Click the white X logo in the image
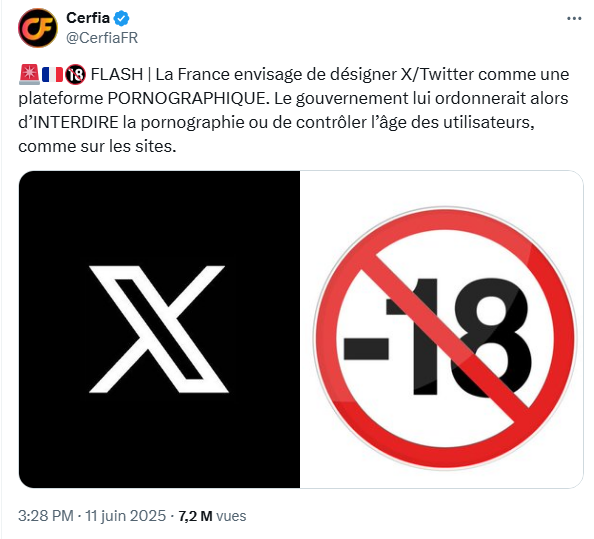This screenshot has height=539, width=594. click(x=158, y=329)
